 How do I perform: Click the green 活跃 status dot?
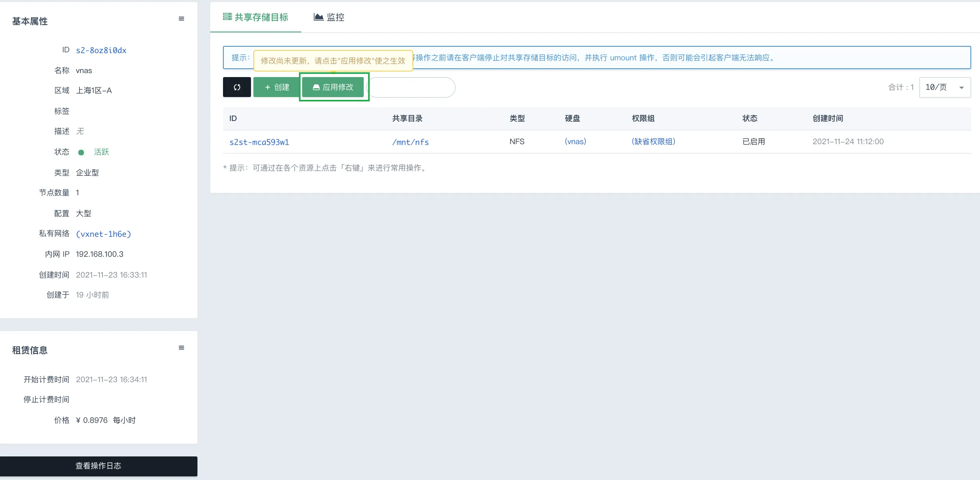[x=81, y=152]
